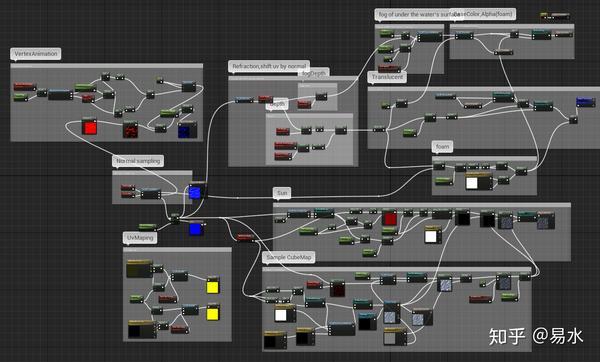Select the dark red noise texture node
This screenshot has height=362, width=600.
click(x=130, y=129)
